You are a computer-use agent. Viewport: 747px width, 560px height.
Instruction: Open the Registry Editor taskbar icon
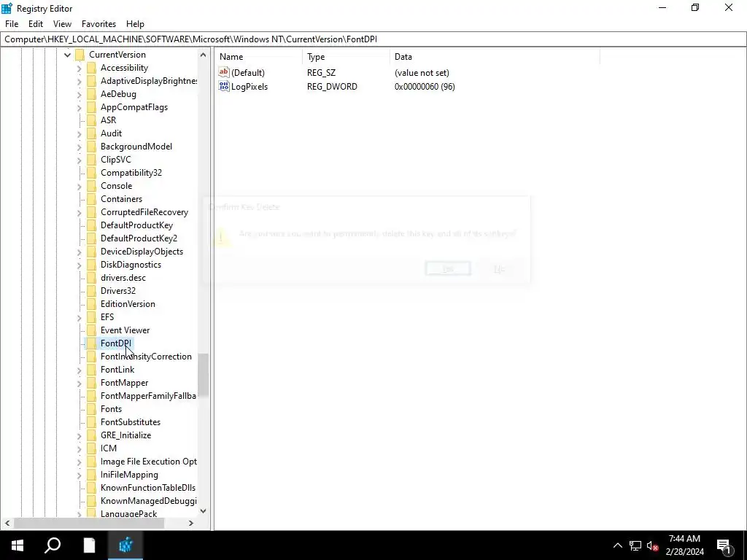125,545
